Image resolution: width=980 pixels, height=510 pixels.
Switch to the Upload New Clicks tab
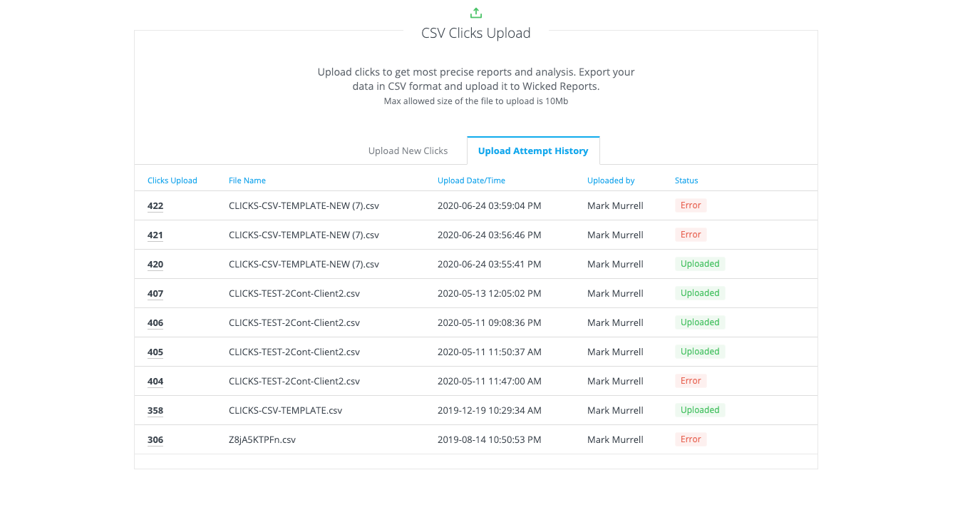point(408,151)
